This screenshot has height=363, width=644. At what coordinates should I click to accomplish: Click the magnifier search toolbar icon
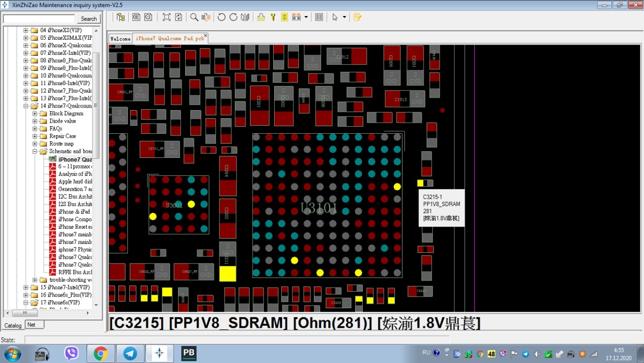[194, 17]
